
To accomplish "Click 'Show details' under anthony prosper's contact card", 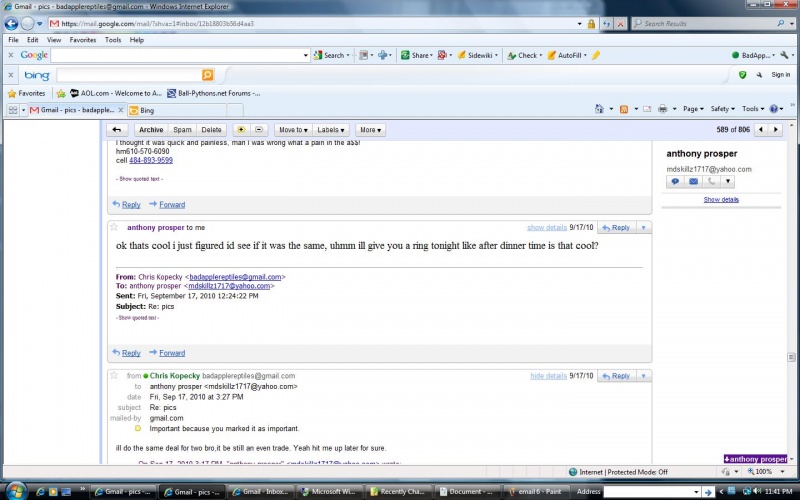I will pyautogui.click(x=721, y=199).
